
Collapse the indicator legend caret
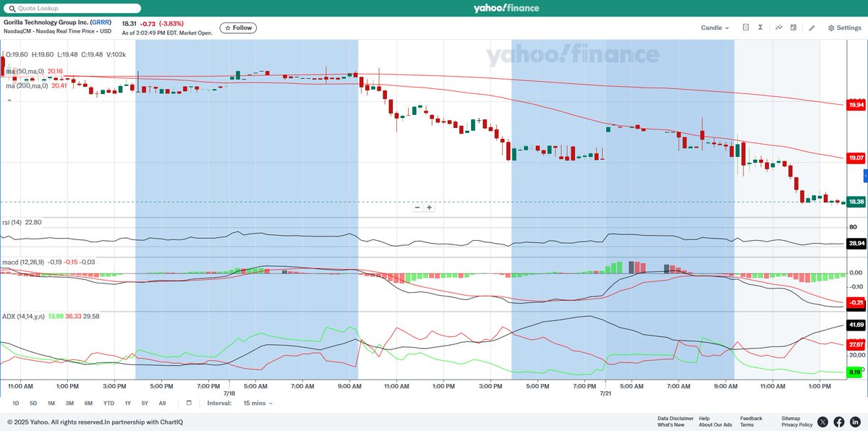click(x=9, y=101)
